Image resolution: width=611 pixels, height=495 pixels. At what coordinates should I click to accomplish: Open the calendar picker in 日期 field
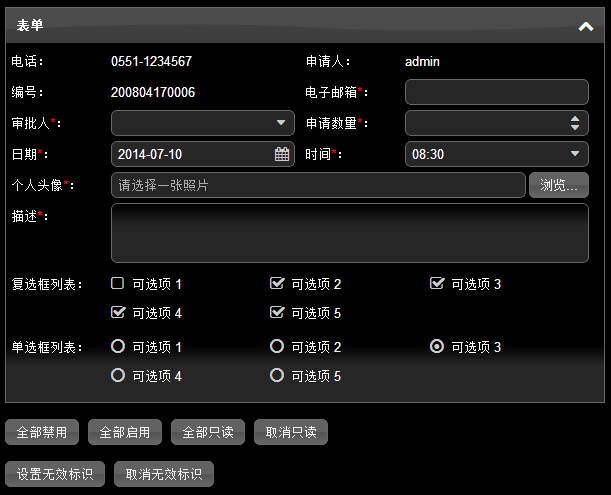pyautogui.click(x=282, y=154)
